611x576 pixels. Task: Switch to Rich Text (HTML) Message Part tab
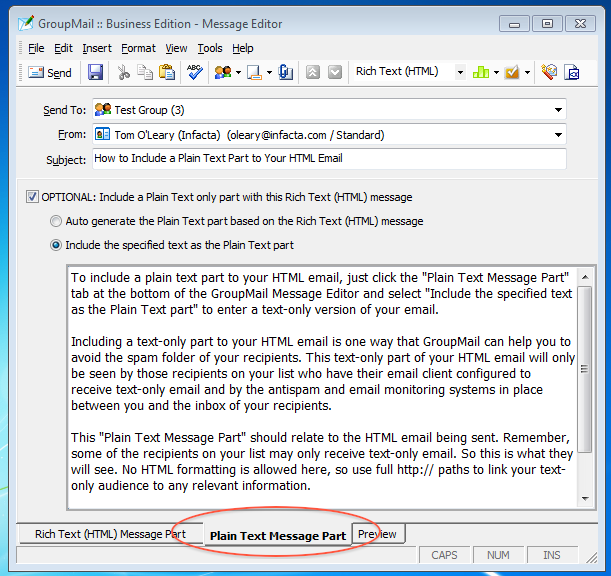click(110, 534)
